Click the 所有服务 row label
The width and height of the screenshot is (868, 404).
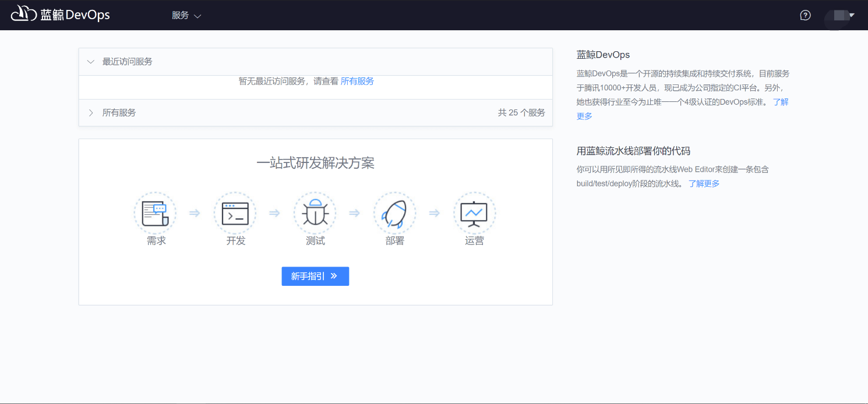coord(119,113)
